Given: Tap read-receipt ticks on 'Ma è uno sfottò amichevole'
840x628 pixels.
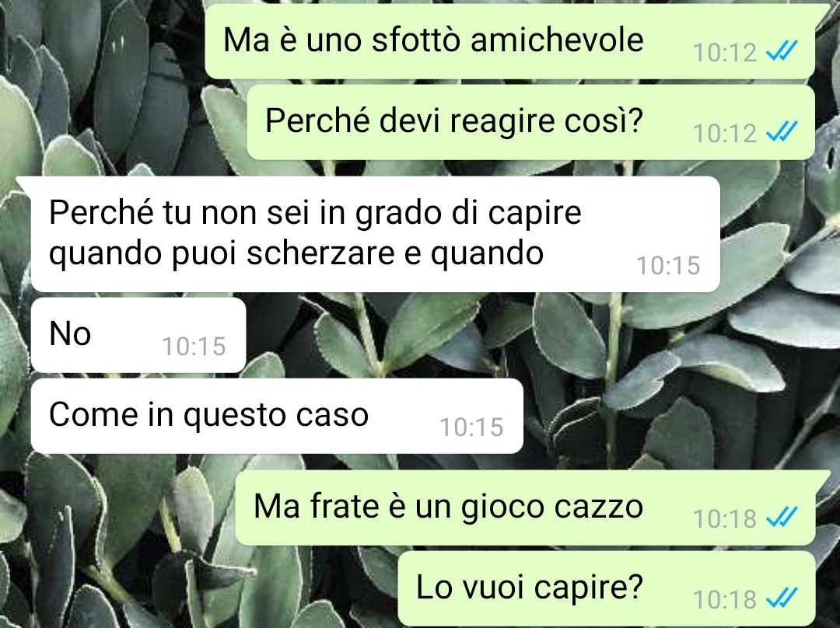Looking at the screenshot, I should (x=782, y=51).
